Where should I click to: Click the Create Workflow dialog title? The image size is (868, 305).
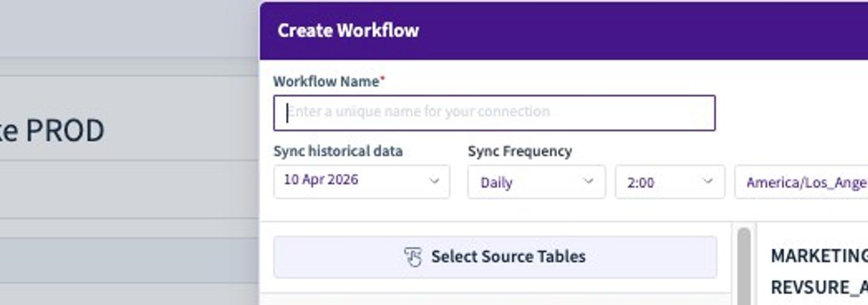coord(348,30)
